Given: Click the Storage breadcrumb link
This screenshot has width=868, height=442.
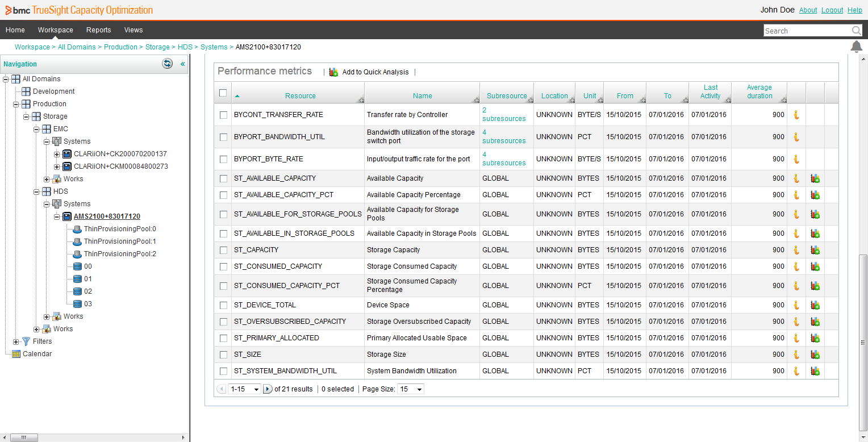Looking at the screenshot, I should click(157, 47).
